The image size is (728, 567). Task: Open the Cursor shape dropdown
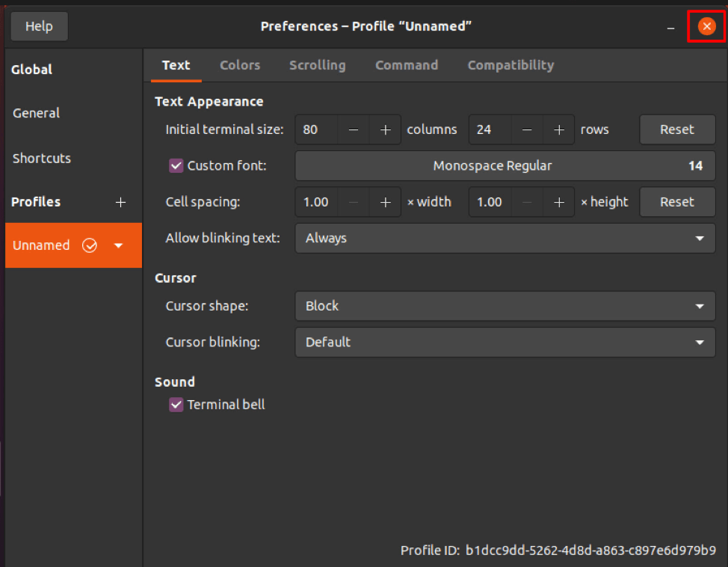pos(505,306)
